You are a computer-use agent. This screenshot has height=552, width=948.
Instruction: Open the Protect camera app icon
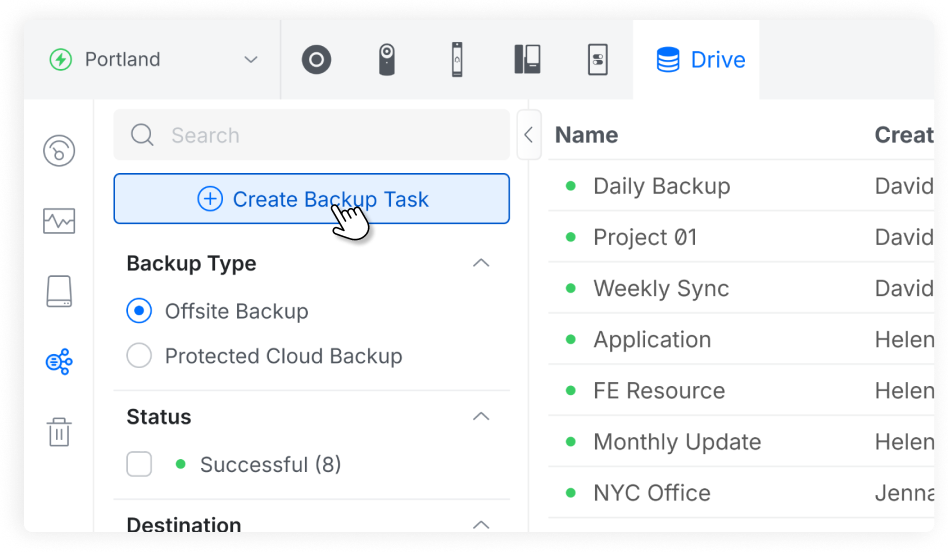point(387,60)
